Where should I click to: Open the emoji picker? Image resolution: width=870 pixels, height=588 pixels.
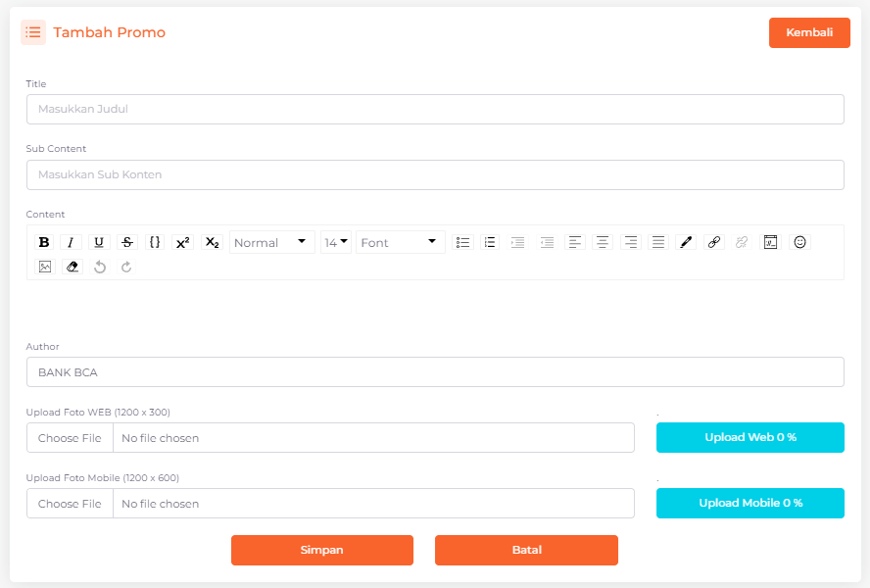800,242
